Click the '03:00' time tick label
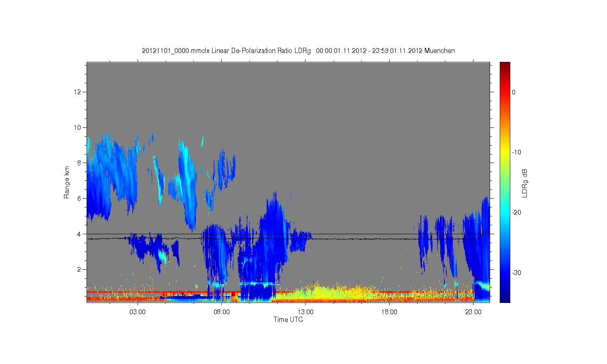 138,312
